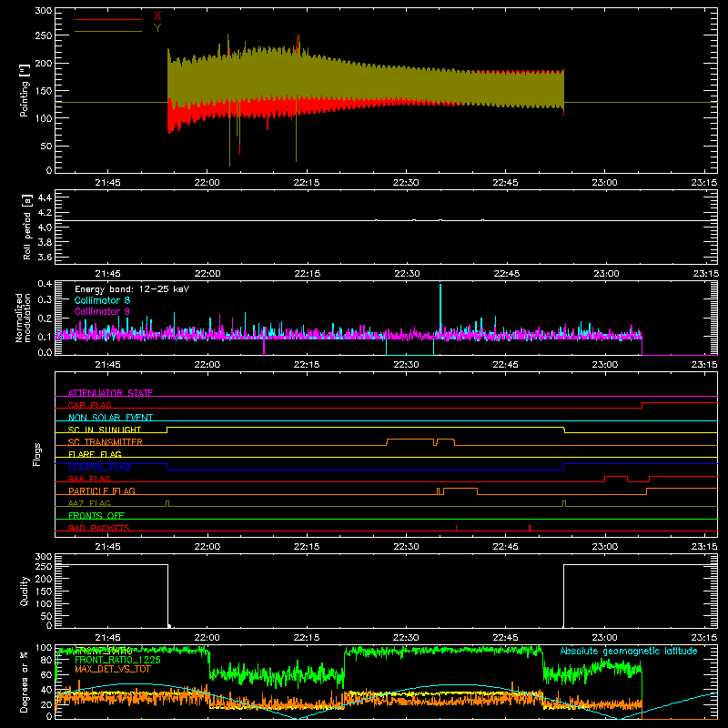
Task: Click the "Degrees or %" axis title
Action: (25, 682)
